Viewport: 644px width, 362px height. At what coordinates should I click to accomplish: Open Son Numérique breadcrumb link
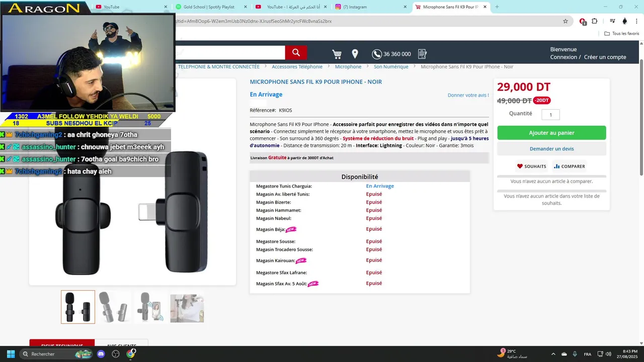(391, 66)
